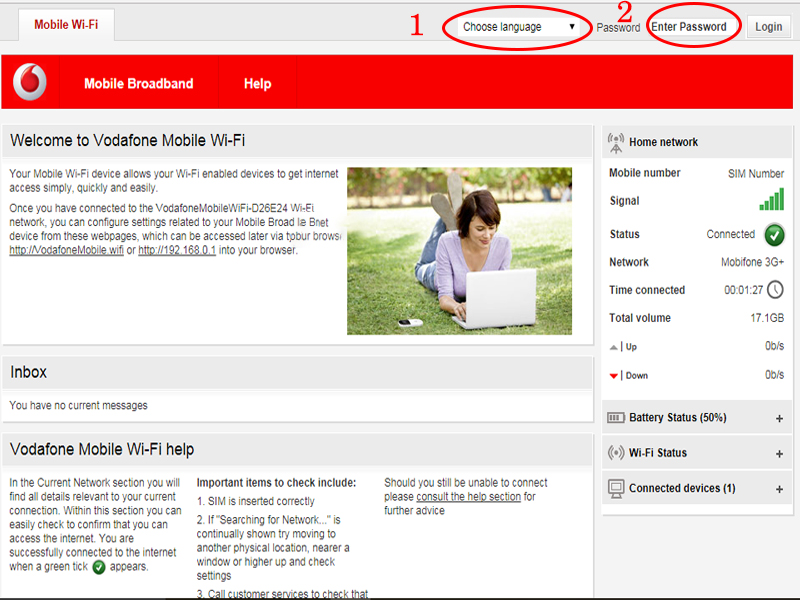
Task: Click the green signal strength bars
Action: pyautogui.click(x=771, y=199)
